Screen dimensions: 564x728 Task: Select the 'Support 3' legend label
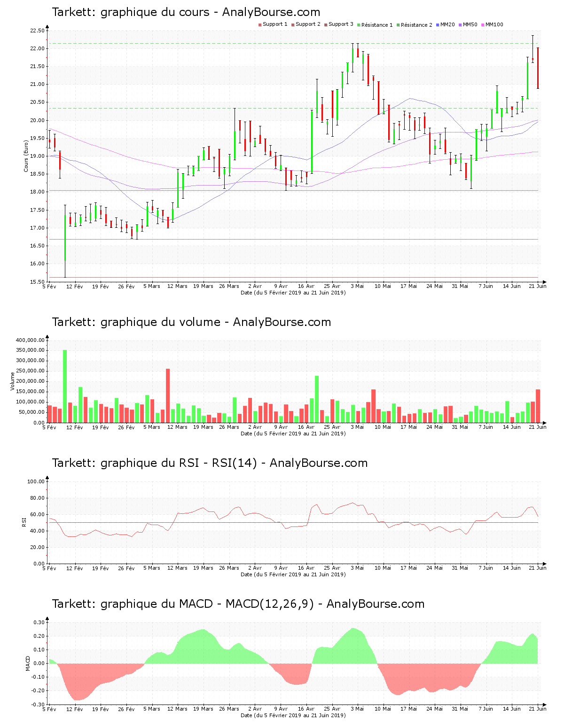(x=341, y=24)
